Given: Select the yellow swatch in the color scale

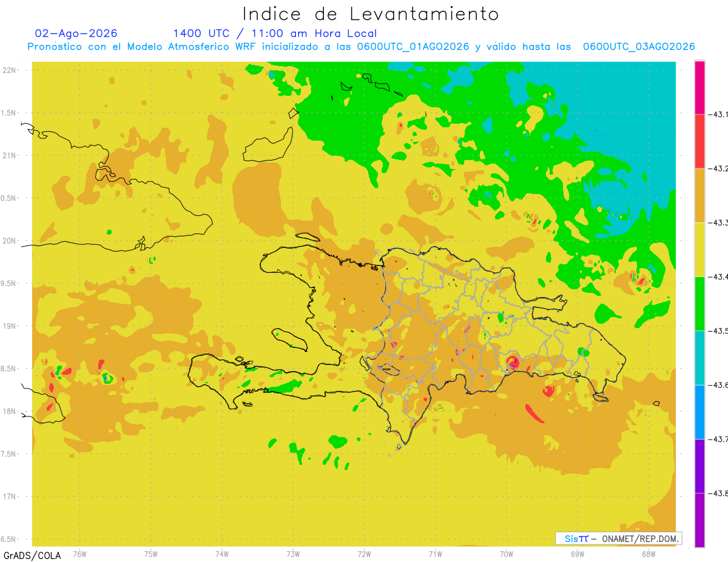Looking at the screenshot, I should (699, 249).
